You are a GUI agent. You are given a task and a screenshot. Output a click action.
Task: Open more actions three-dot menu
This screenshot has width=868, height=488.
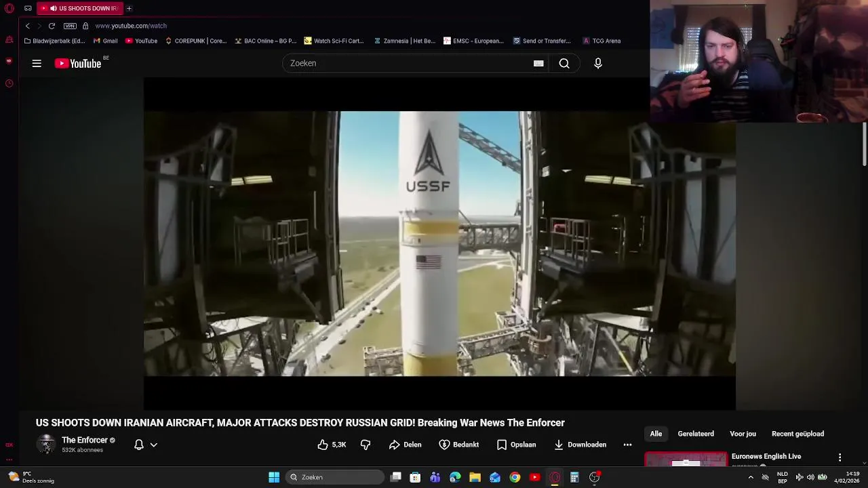pos(627,445)
